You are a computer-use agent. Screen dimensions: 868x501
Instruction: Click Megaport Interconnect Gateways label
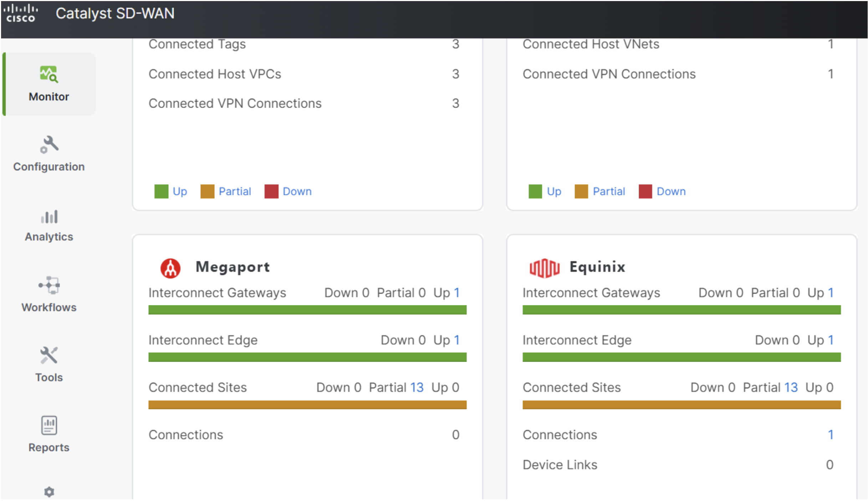[217, 293]
